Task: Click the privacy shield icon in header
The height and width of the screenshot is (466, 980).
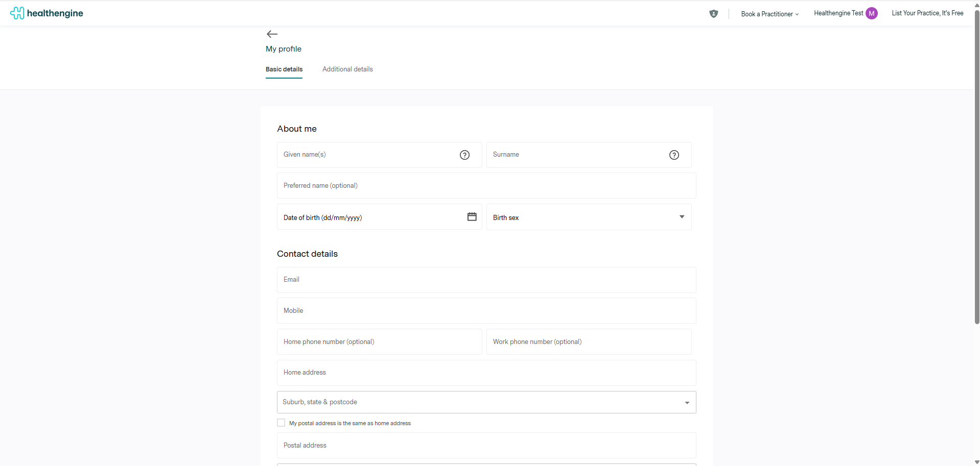Action: (x=713, y=14)
